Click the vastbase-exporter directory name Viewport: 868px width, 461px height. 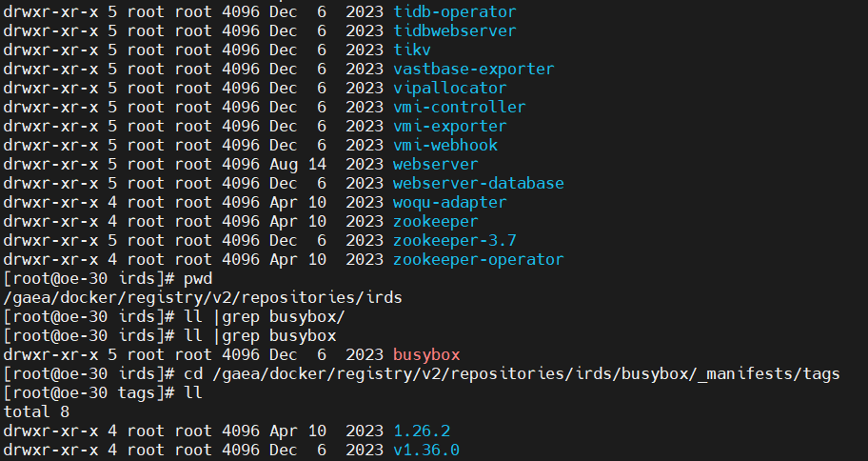473,70
